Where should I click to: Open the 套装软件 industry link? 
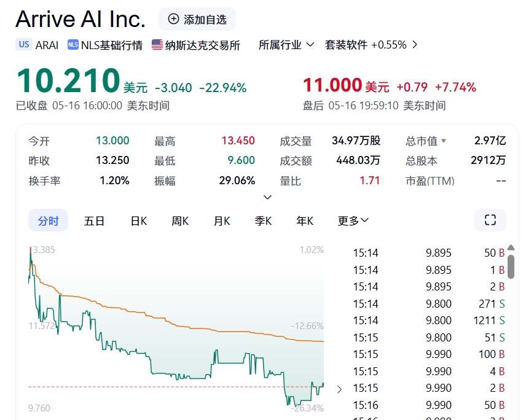346,44
